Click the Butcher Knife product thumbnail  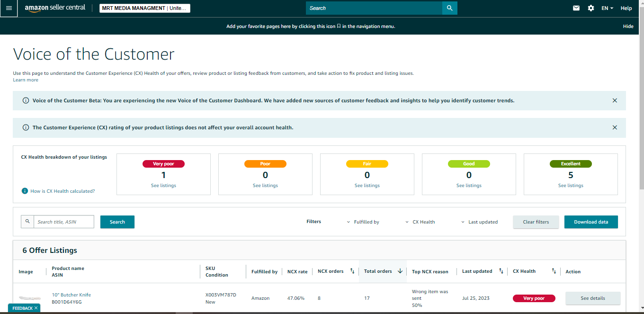point(29,298)
